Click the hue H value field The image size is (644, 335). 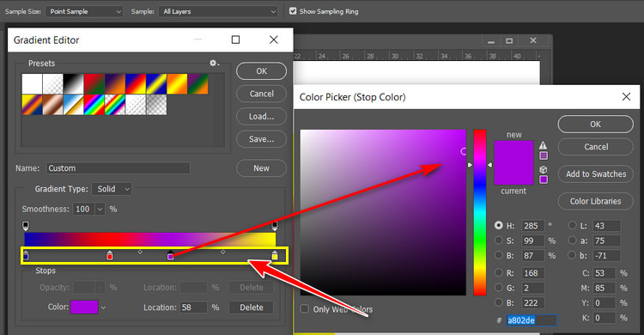[x=533, y=226]
